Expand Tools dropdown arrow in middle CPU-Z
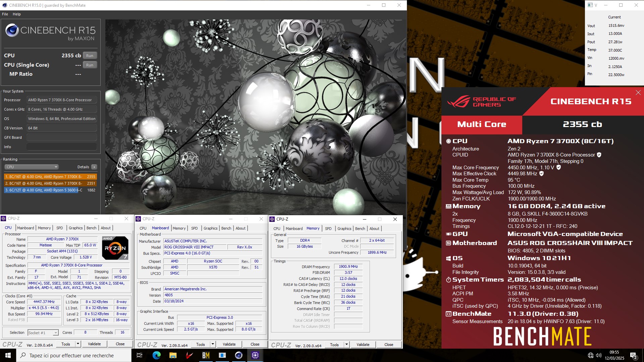 213,344
